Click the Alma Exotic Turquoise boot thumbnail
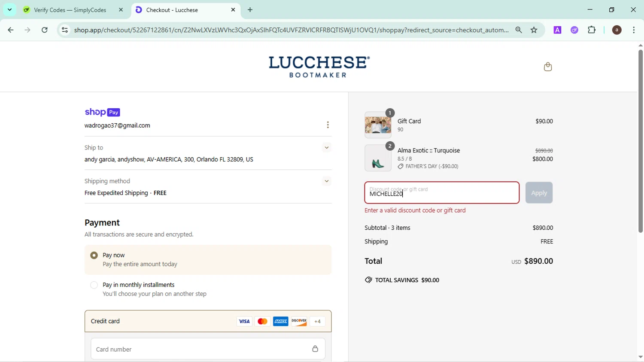 click(378, 158)
